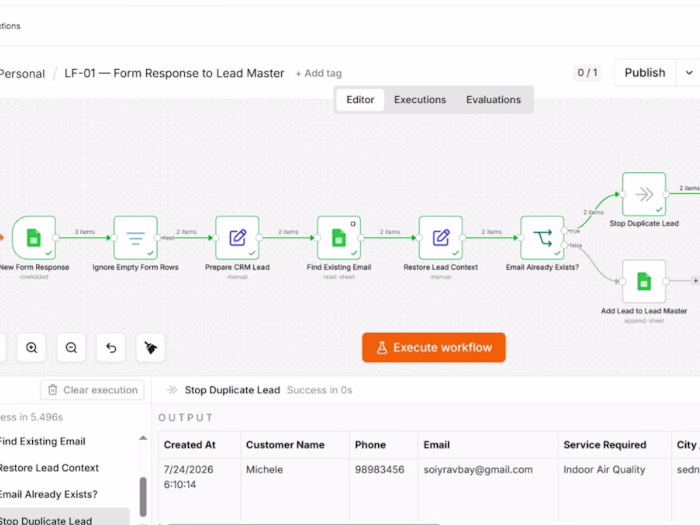Click the 0 / 1 counter badge
Viewport: 700px width, 525px height.
click(x=587, y=72)
